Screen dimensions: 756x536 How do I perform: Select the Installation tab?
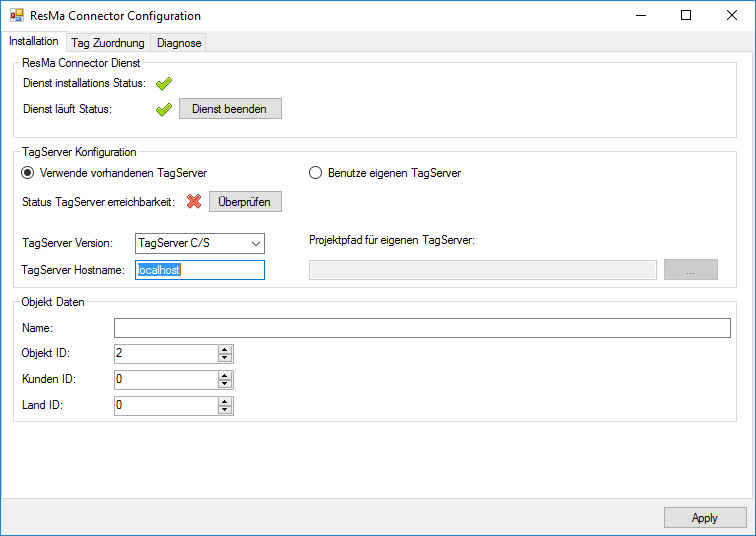coord(34,42)
